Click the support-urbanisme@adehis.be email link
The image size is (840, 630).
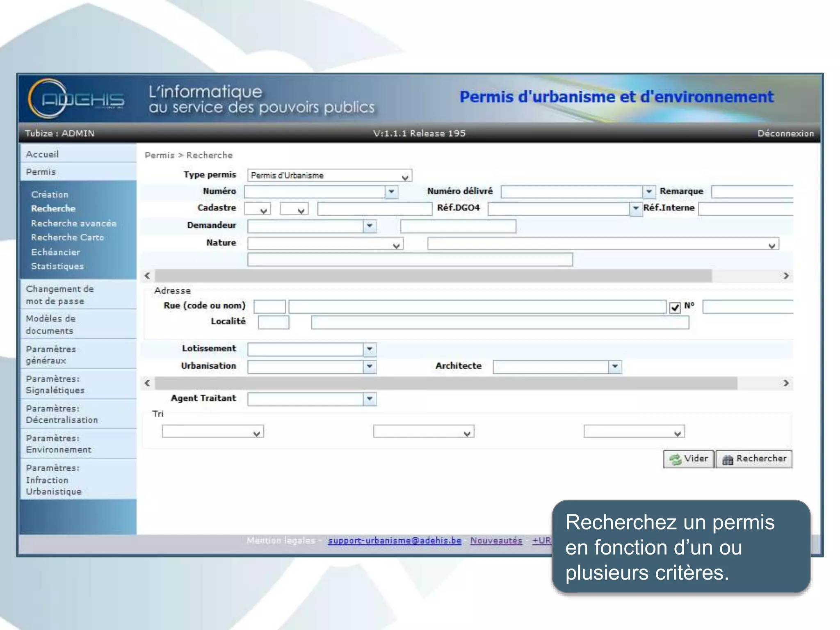(x=395, y=541)
